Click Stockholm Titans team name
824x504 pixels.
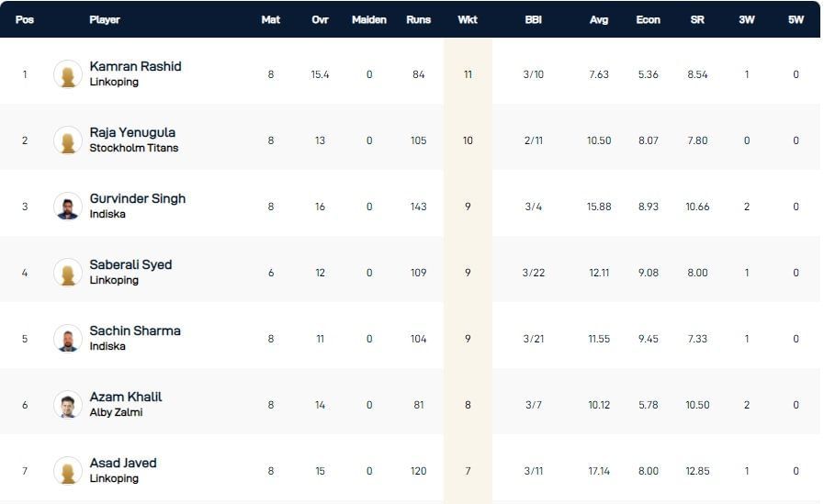134,148
